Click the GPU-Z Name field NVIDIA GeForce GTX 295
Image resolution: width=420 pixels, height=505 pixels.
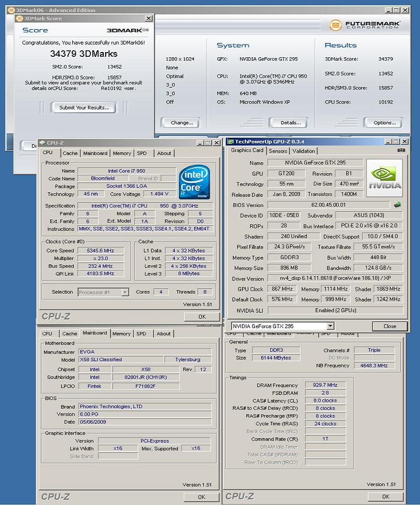coord(315,162)
